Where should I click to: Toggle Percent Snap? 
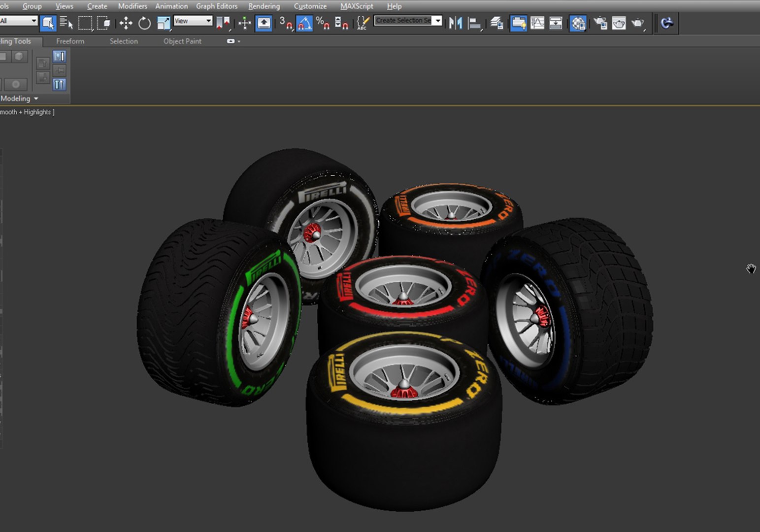[323, 23]
